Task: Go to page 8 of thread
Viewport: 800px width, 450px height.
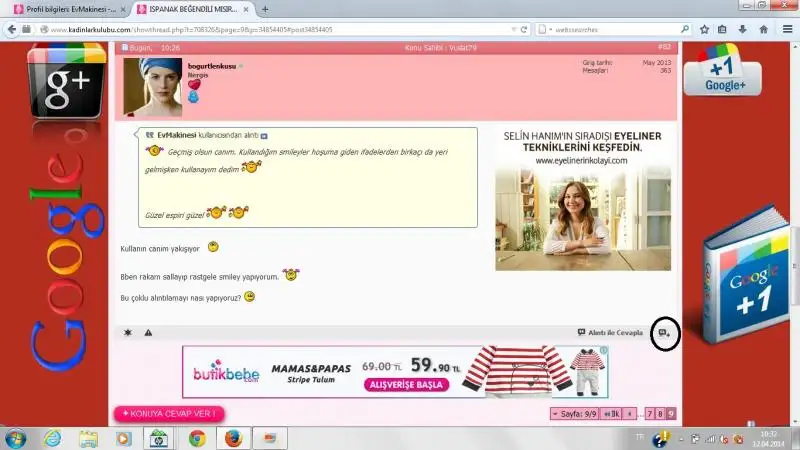Action: [660, 413]
